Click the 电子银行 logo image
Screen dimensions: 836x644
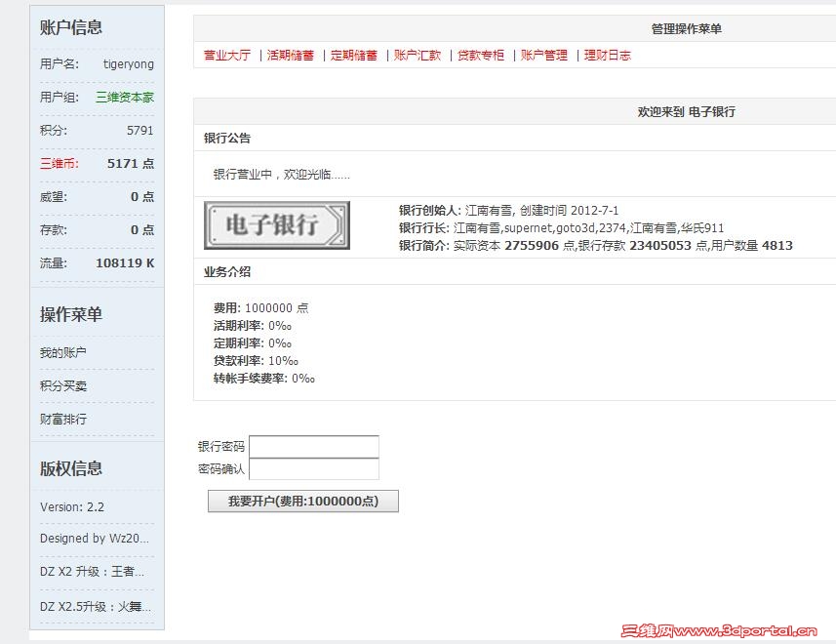click(277, 225)
